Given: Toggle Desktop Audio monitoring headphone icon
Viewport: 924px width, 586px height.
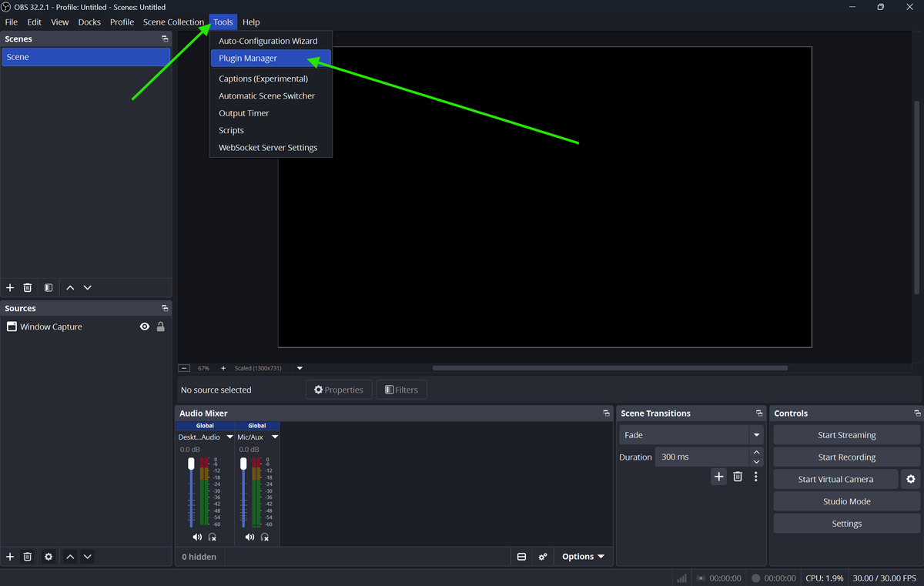Looking at the screenshot, I should [x=213, y=537].
